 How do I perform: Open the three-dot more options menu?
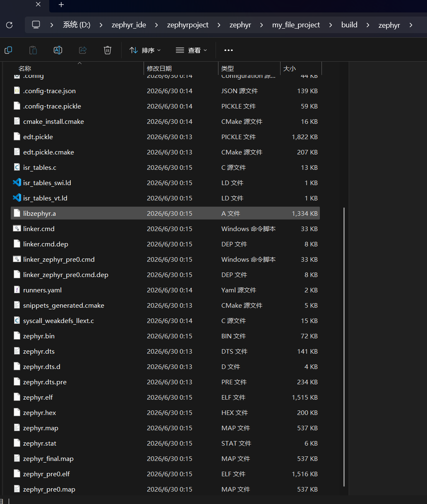(x=228, y=50)
